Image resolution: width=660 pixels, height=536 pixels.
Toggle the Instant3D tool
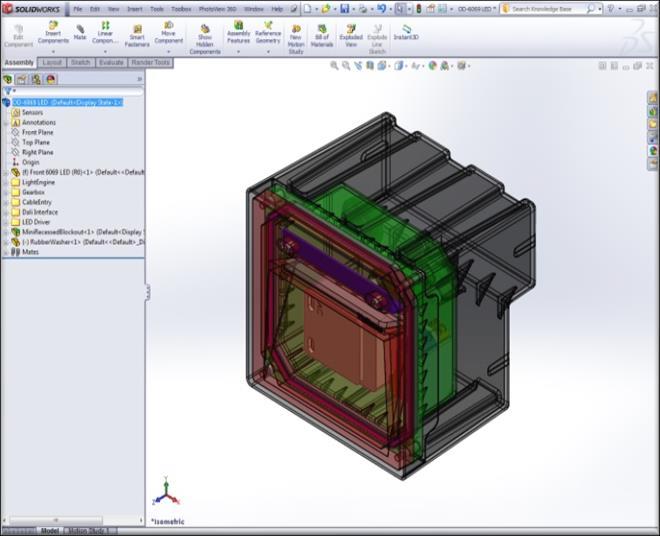click(x=406, y=32)
